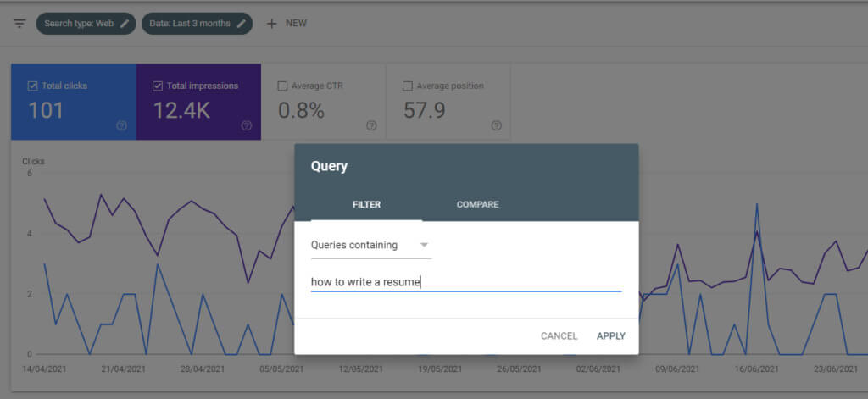Cancel the Query dialog
The image size is (868, 399).
click(x=559, y=336)
